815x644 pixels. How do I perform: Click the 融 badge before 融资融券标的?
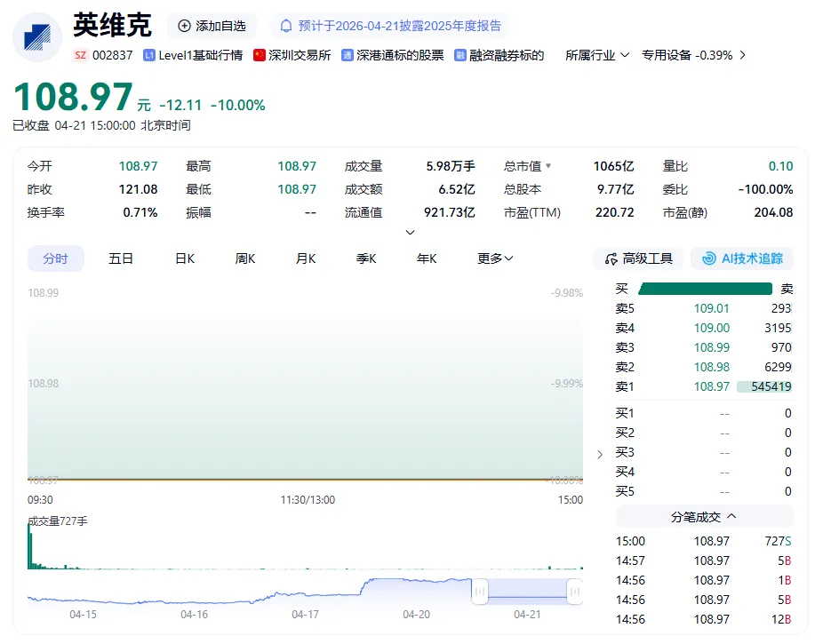click(460, 55)
